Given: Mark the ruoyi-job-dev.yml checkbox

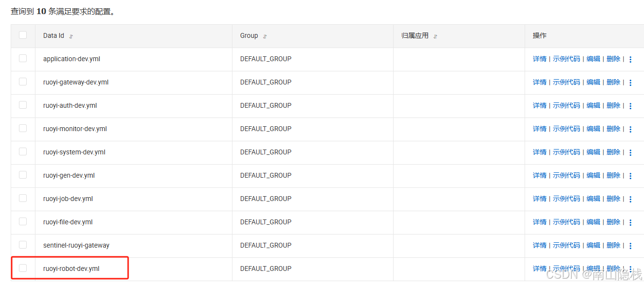Looking at the screenshot, I should click(23, 198).
